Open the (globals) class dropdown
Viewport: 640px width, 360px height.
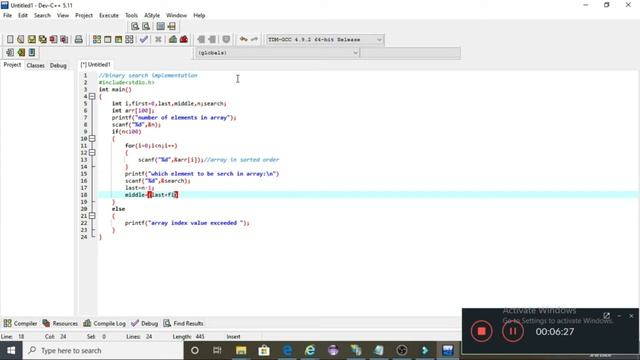[277, 53]
